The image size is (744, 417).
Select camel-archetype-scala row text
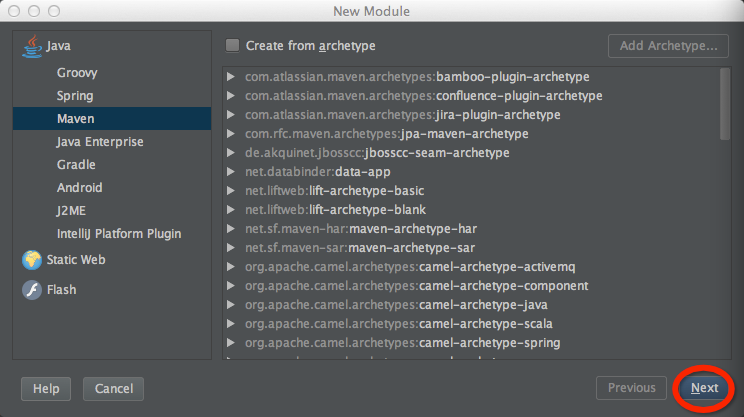coord(399,324)
